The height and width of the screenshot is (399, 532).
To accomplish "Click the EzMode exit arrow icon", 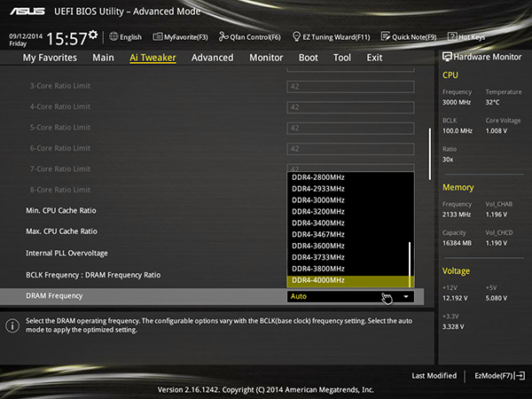I will (520, 376).
